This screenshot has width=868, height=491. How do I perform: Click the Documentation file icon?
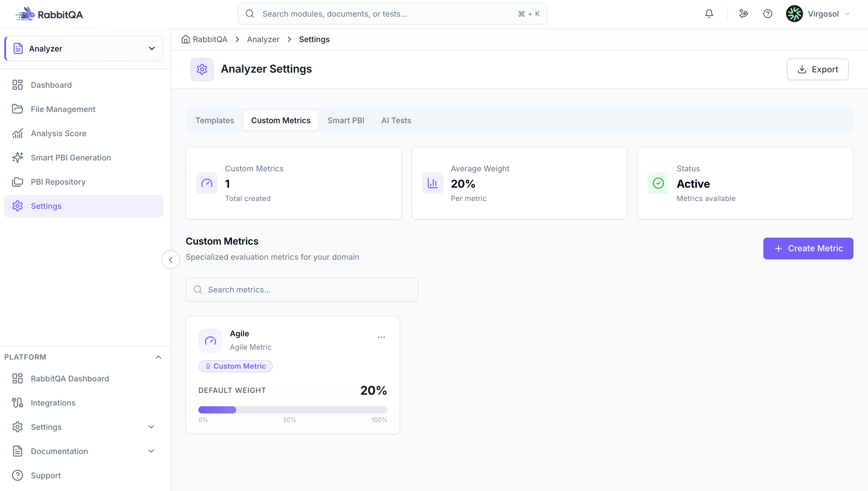click(x=17, y=451)
